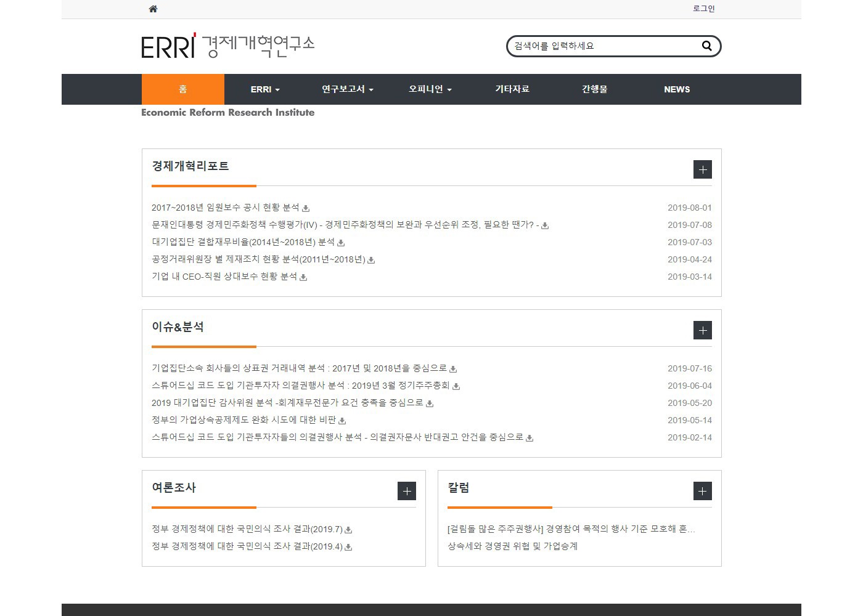Open 상속세와 경영권 위협 및 가업승계 column
Viewport: 863px width, 616px height.
(512, 546)
